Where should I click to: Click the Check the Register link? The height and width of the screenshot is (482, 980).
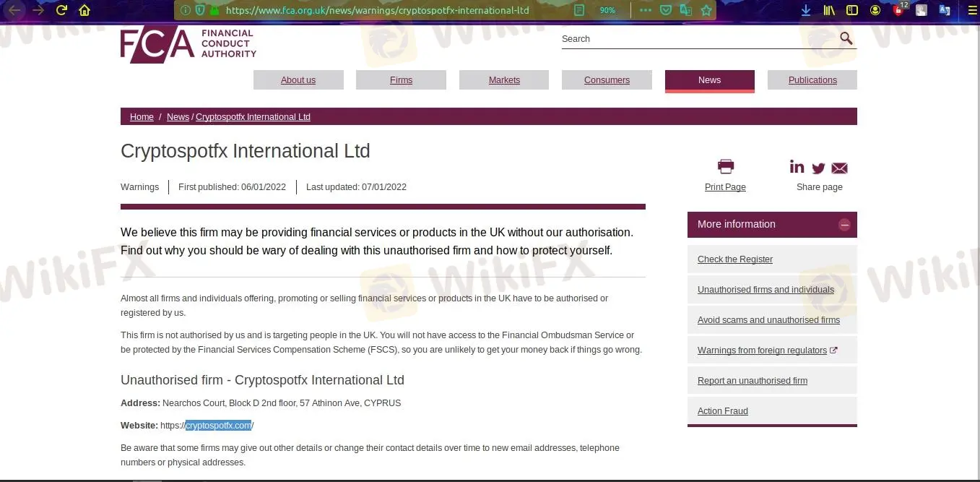click(735, 259)
